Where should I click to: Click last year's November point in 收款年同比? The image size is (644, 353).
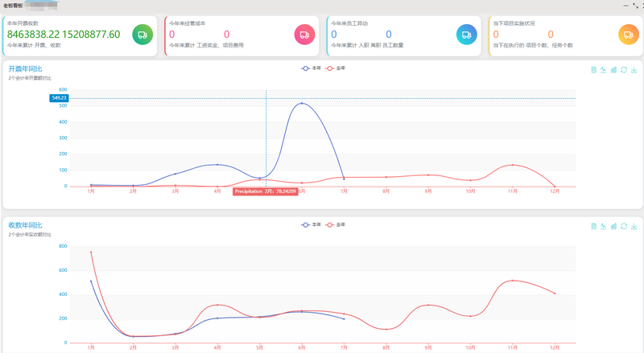[x=513, y=281]
